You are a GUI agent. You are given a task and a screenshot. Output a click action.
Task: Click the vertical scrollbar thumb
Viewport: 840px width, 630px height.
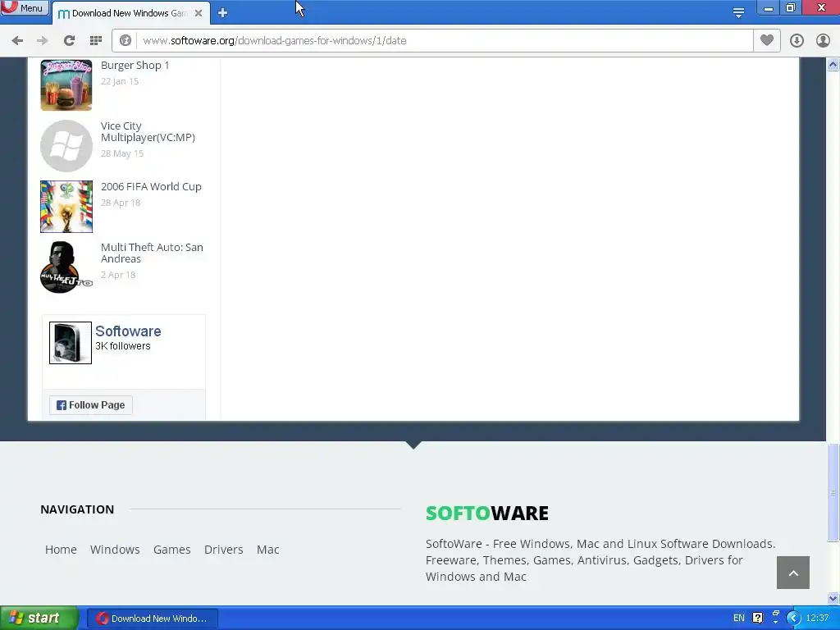pos(833,493)
